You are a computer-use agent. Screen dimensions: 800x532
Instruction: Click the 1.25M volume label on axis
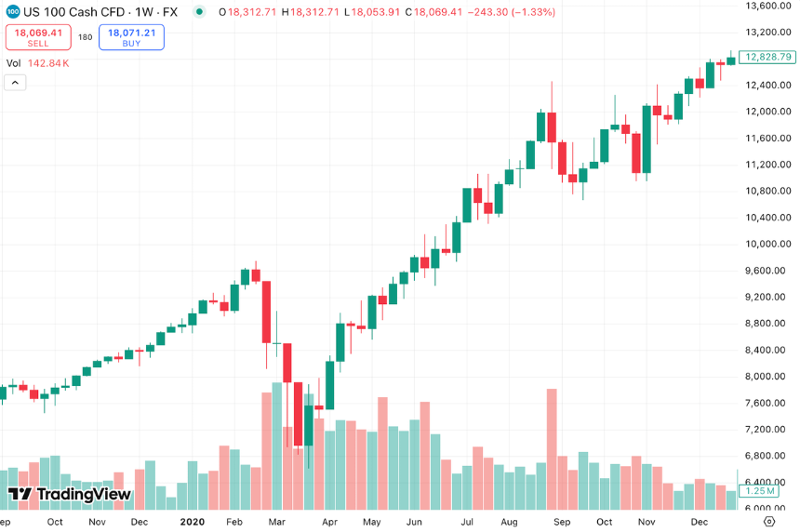click(759, 491)
